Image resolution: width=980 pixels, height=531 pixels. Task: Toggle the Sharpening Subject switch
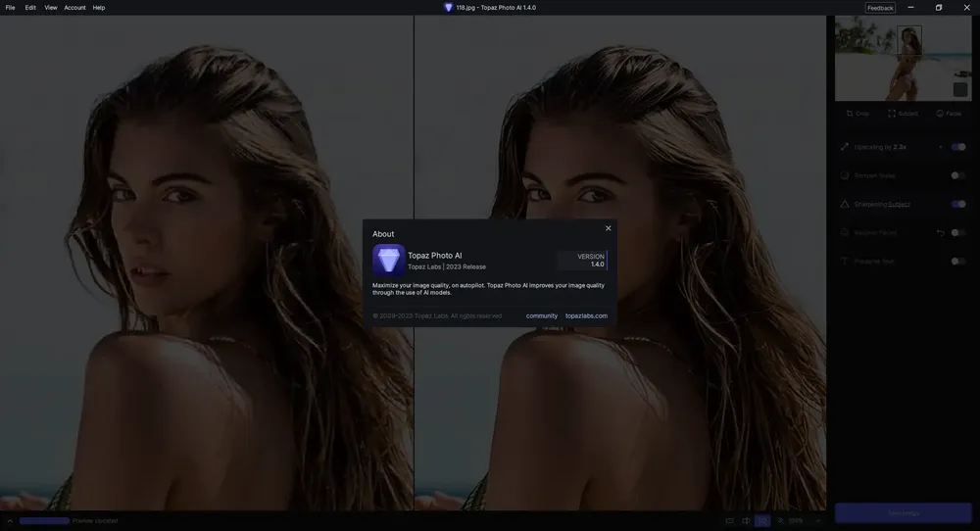[958, 204]
